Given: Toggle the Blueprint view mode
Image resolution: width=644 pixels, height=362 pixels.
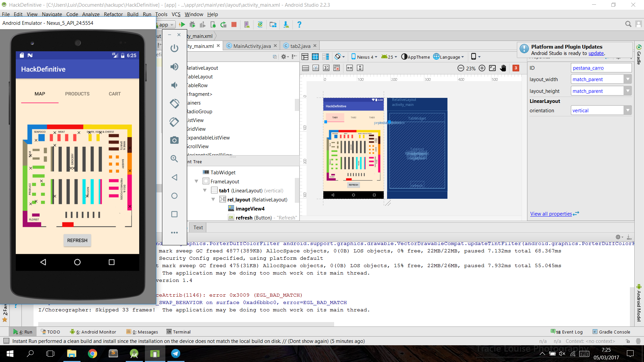Looking at the screenshot, I should tap(315, 57).
